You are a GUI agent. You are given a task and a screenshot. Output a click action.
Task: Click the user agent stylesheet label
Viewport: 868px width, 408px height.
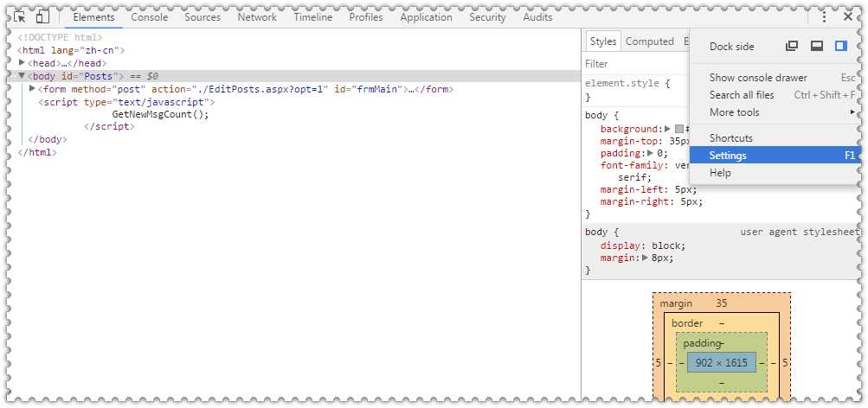pyautogui.click(x=800, y=232)
